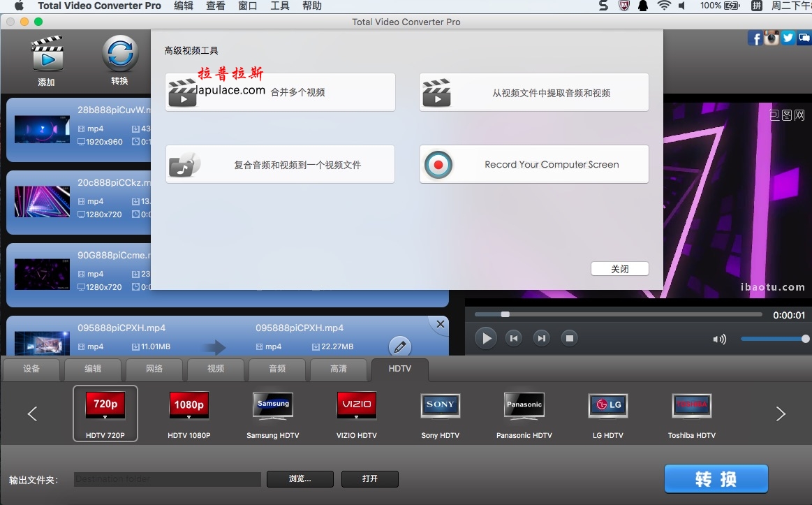
Task: Click the Add (添加) video icon
Action: (x=47, y=53)
